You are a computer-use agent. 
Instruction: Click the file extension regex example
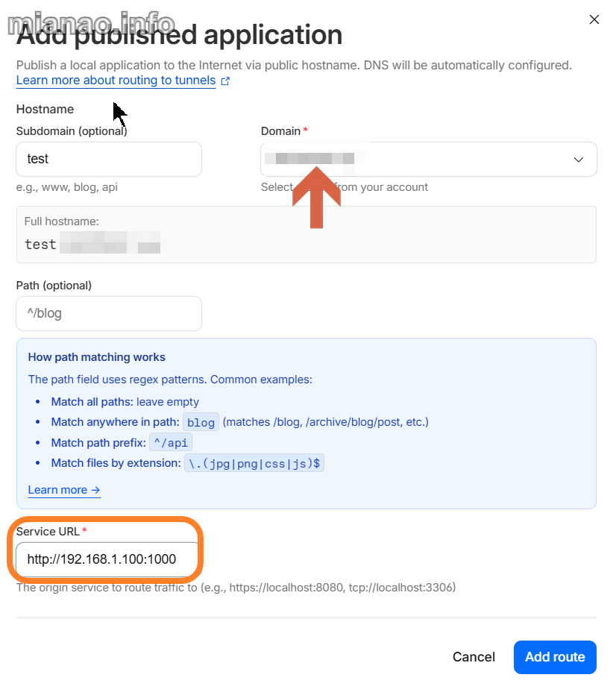[254, 464]
